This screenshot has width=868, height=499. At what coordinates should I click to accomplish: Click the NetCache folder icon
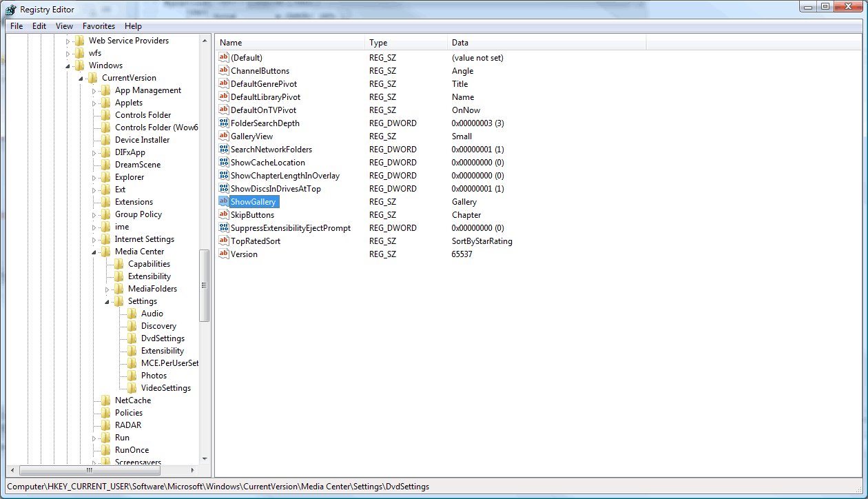pyautogui.click(x=106, y=400)
